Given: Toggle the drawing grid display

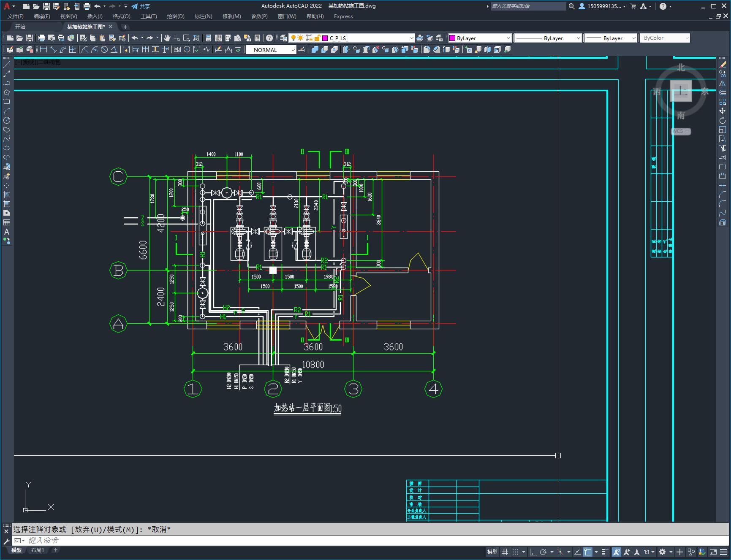Looking at the screenshot, I should pyautogui.click(x=505, y=552).
